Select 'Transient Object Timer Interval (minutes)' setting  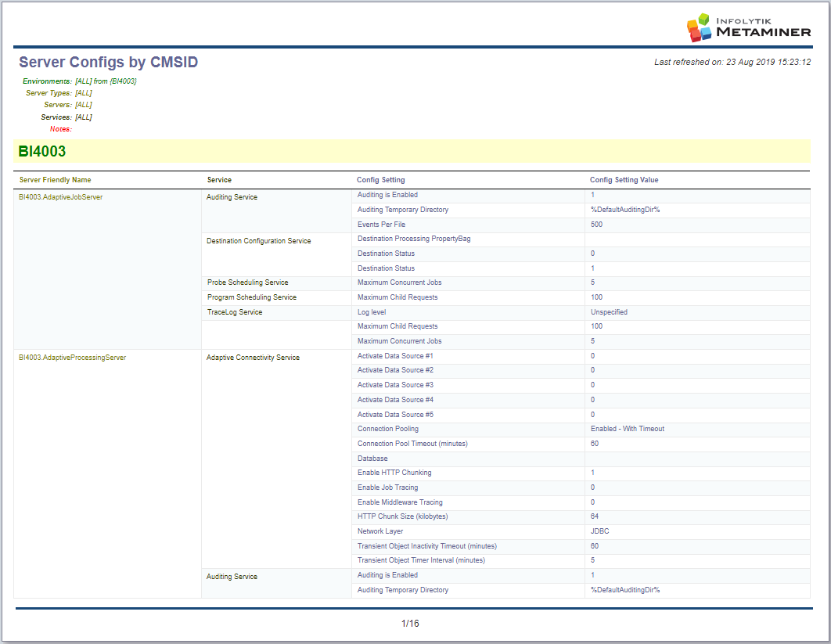pyautogui.click(x=421, y=560)
